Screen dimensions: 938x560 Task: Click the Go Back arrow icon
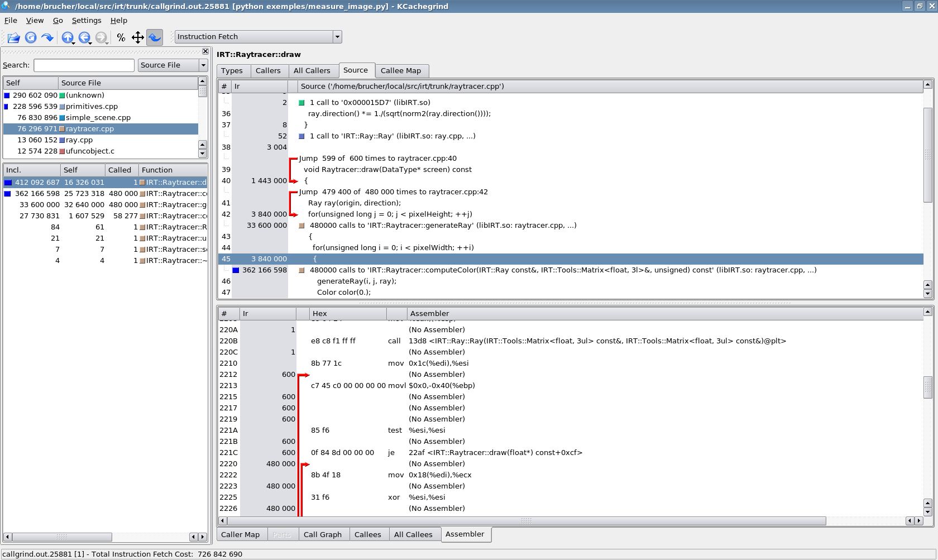84,37
